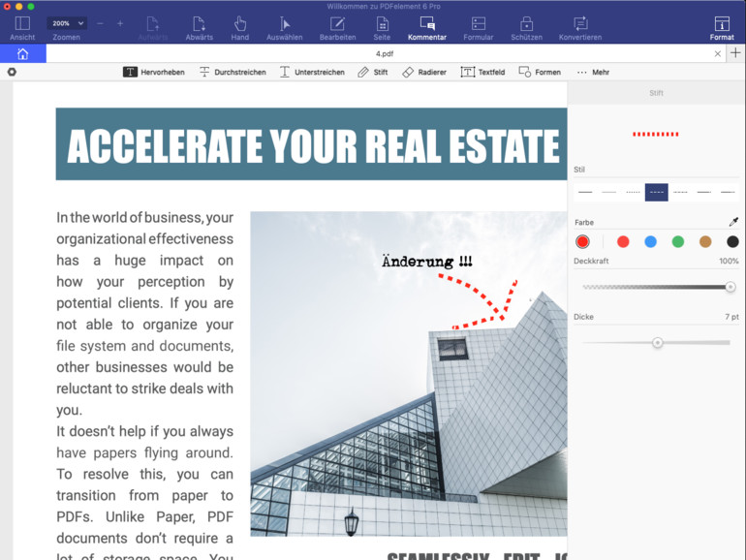The image size is (746, 560).
Task: Choose the first solid line style
Action: click(x=585, y=192)
